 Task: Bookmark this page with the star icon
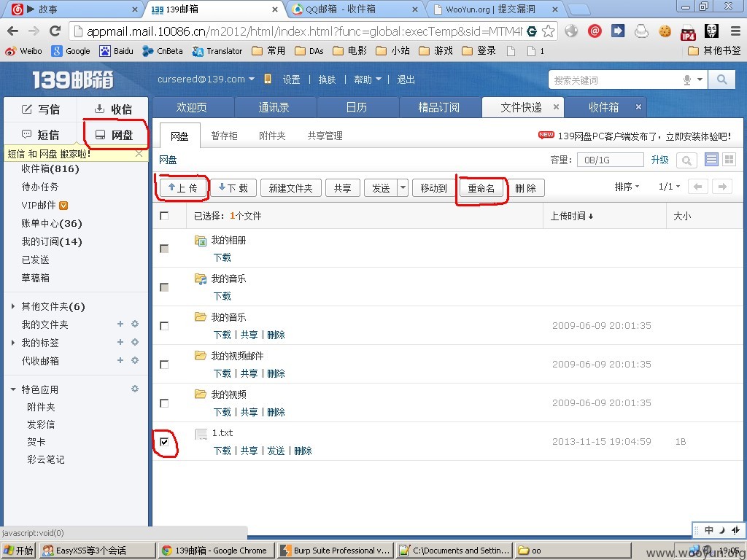point(549,31)
